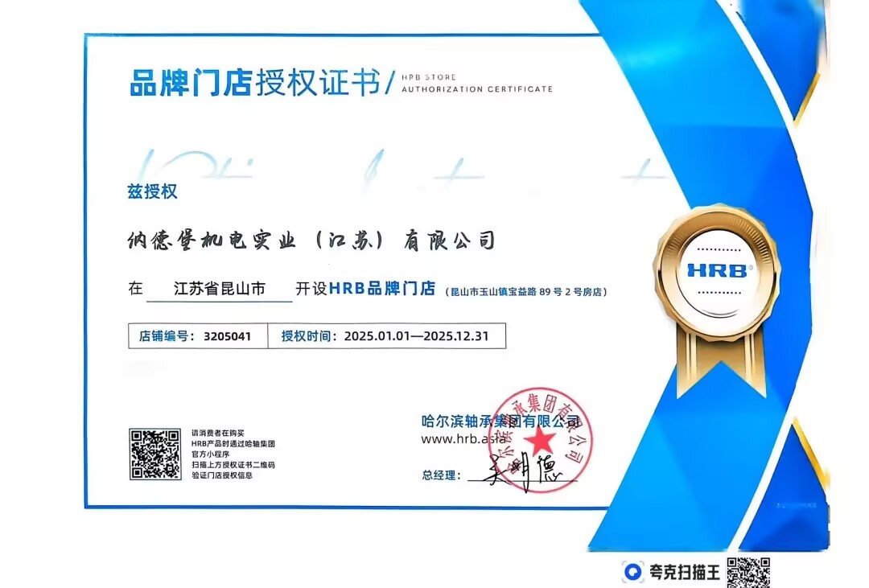Click the red star in the official seal
This screenshot has height=588, width=869.
click(x=541, y=440)
